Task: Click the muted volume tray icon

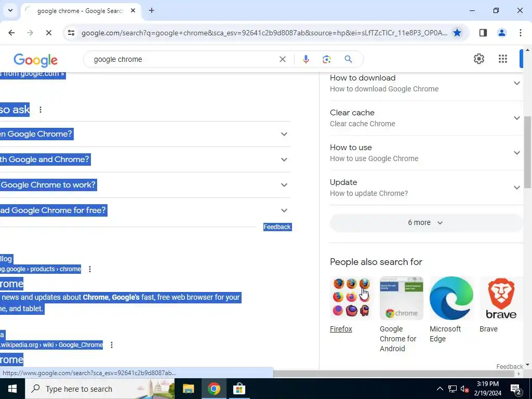Action: point(464,389)
